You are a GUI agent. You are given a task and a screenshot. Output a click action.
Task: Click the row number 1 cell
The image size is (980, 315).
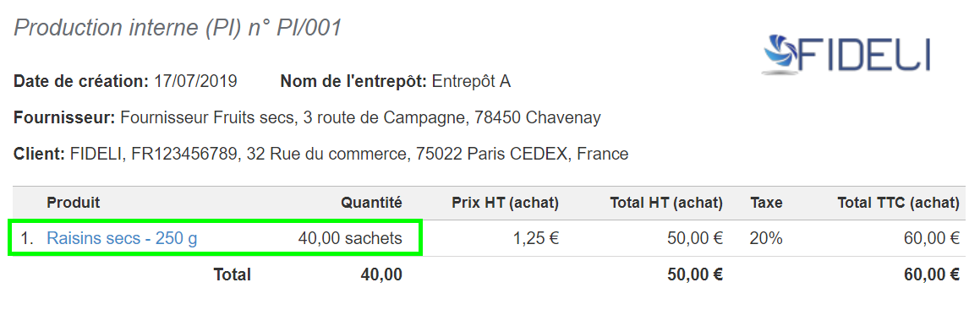point(26,237)
